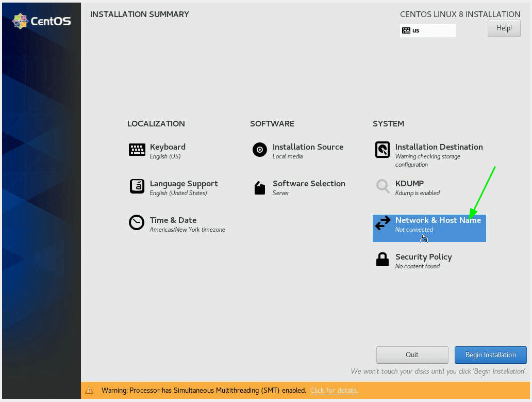Click the Network & Host Name arrows icon
Image resolution: width=532 pixels, height=402 pixels.
[x=383, y=223]
